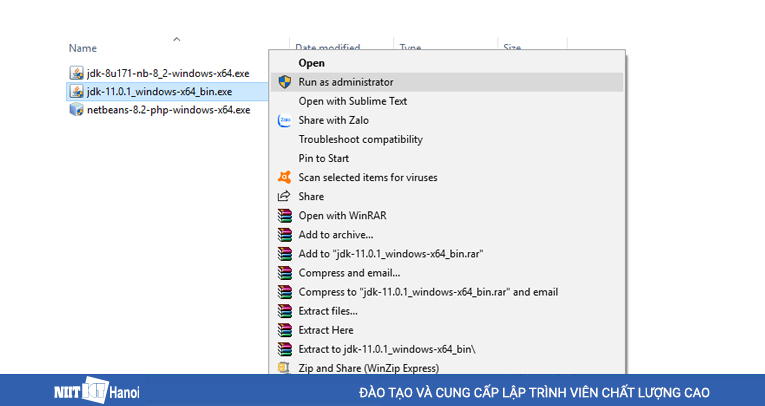Image resolution: width=765 pixels, height=406 pixels.
Task: Choose Troubleshoot compatibility option
Action: (360, 139)
